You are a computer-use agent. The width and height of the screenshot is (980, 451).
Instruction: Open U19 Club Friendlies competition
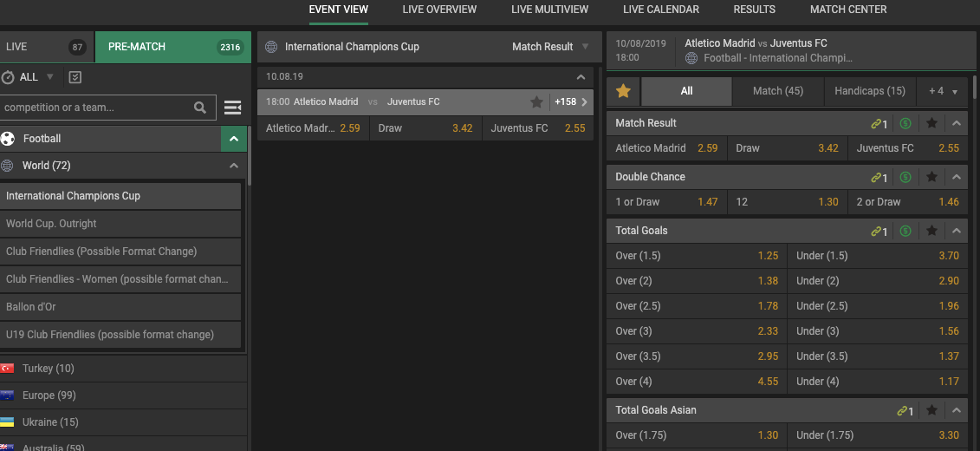pos(120,335)
